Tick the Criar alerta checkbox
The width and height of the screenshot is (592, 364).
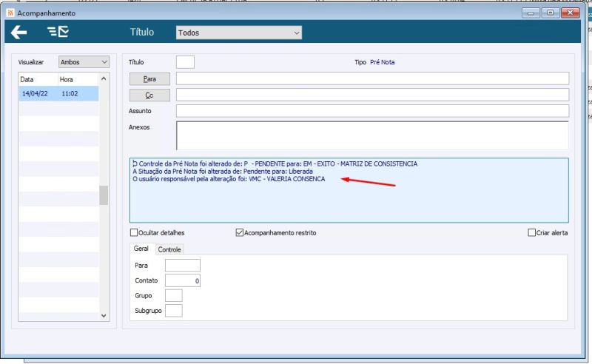click(531, 232)
